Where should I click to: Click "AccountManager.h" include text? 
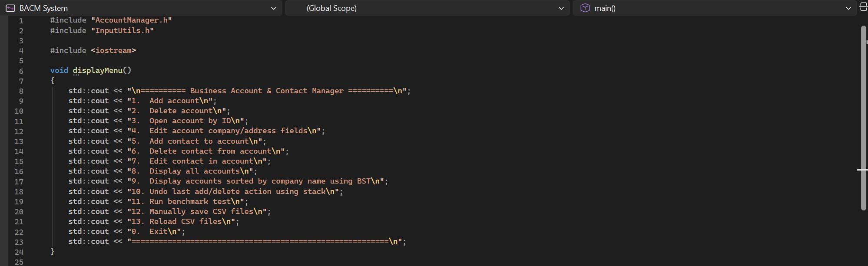point(132,20)
